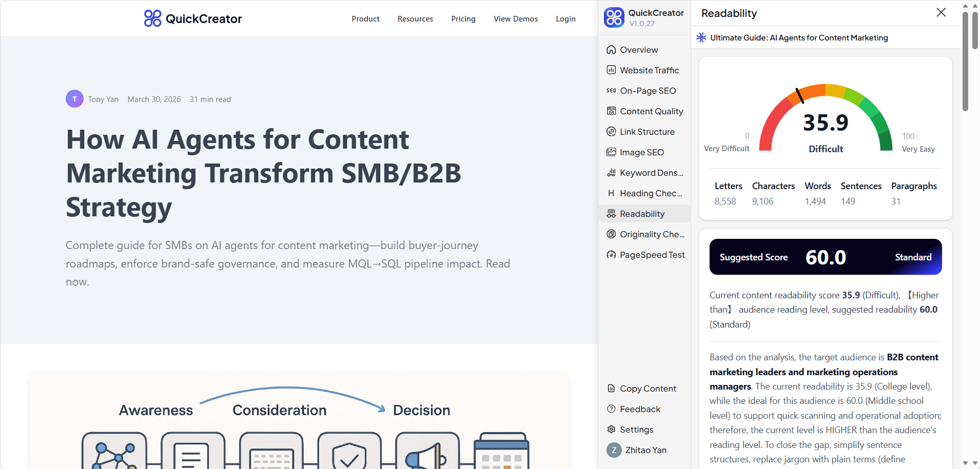980x469 pixels.
Task: Open the Overview home icon
Action: point(611,50)
